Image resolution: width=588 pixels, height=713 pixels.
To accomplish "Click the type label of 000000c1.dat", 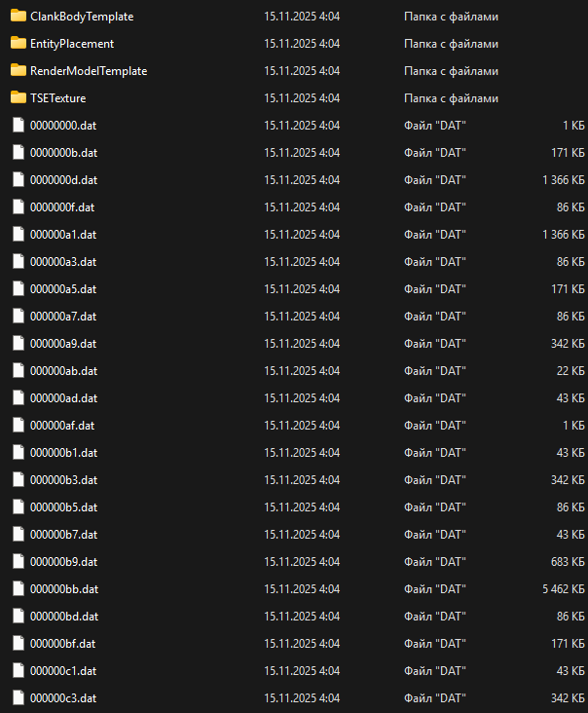I will coord(434,671).
